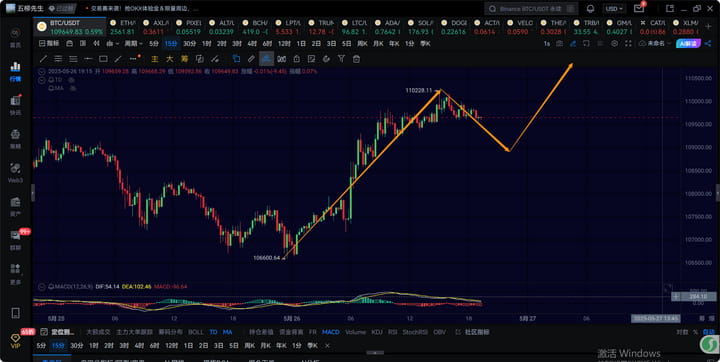Open the USD currency dropdown

614,9
